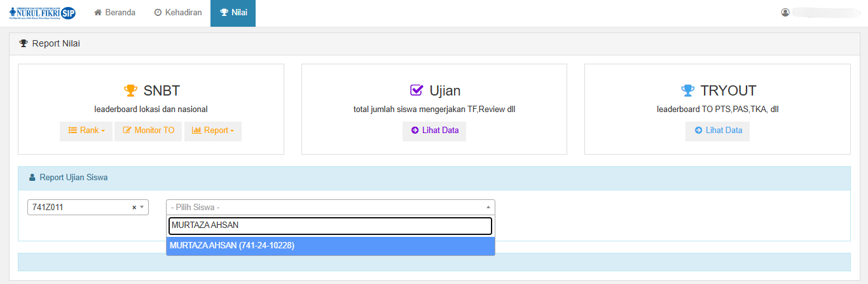868x284 pixels.
Task: Click the blue TRYOUT trophy icon
Action: tap(687, 90)
